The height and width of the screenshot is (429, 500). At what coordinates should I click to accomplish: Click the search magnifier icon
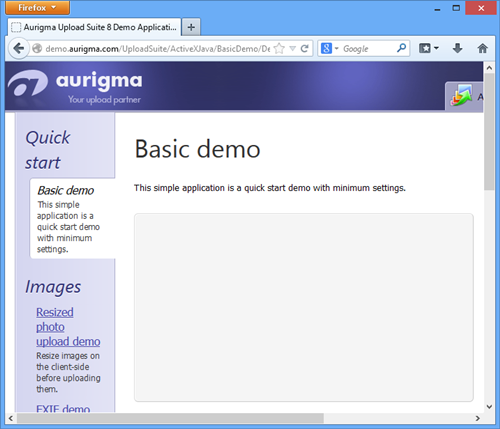pos(402,48)
